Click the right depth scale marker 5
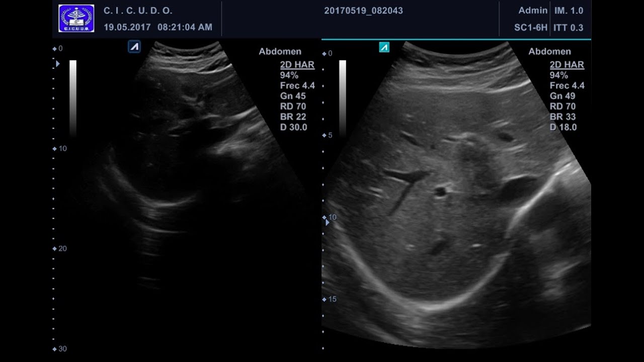This screenshot has width=644, height=362. [x=328, y=135]
